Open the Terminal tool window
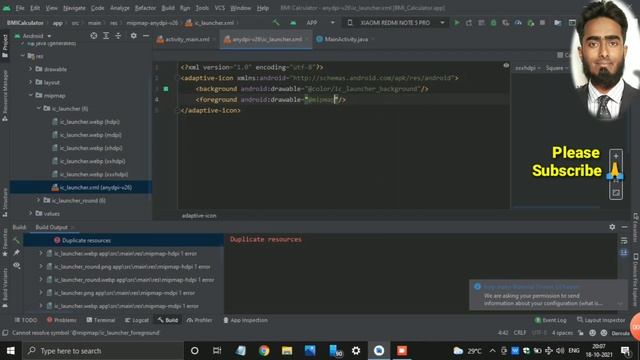 [101, 320]
